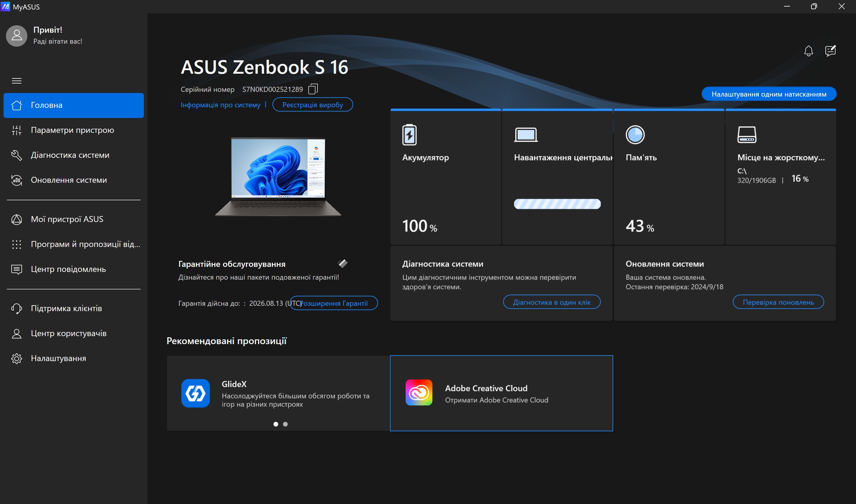
Task: Click the 100% battery value
Action: click(x=419, y=226)
